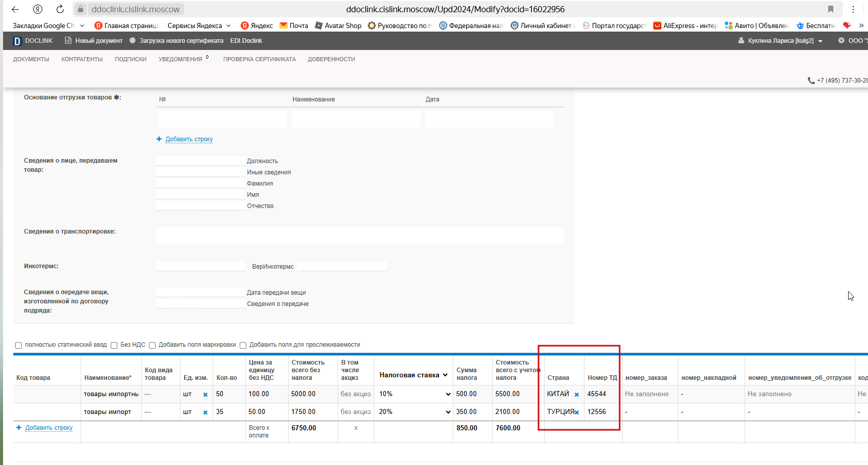Open ПРОВЕРКА СЕРТИФИКАТА menu
This screenshot has width=868, height=465.
[260, 59]
